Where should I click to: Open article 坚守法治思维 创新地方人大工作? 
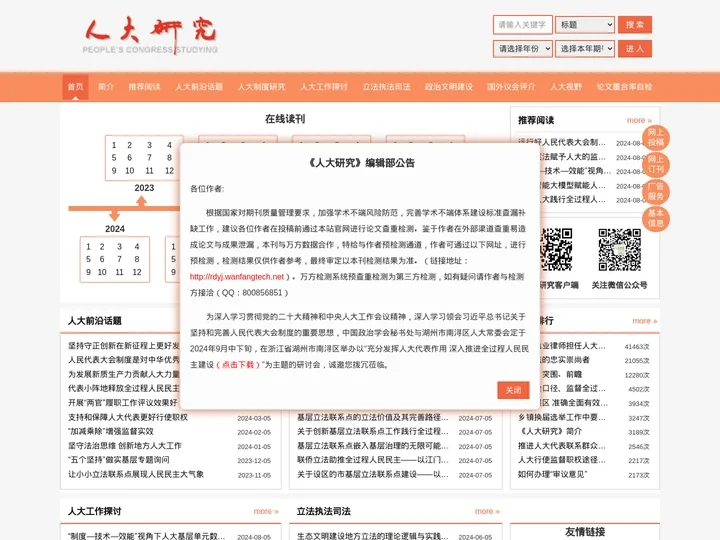tap(125, 445)
